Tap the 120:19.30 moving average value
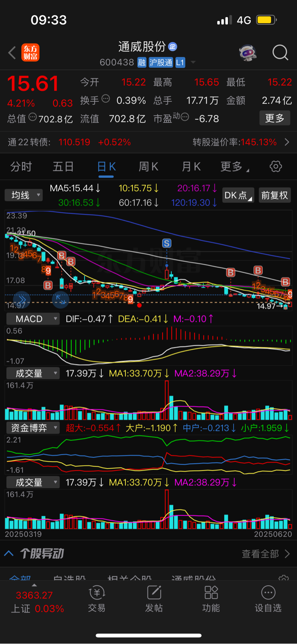This screenshot has height=644, width=297. 194,203
